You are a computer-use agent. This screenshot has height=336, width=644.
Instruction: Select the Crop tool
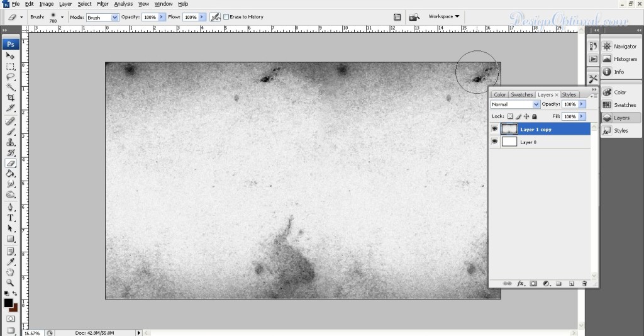tap(10, 98)
